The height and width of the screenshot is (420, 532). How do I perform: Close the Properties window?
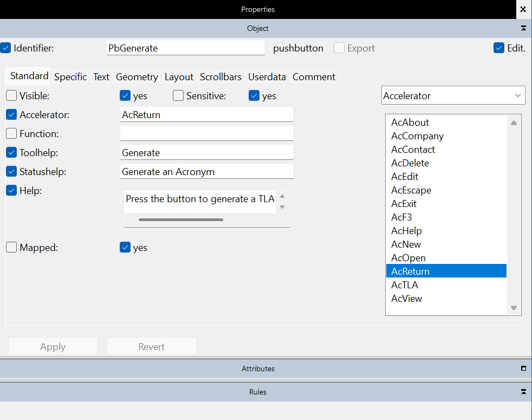[x=523, y=9]
